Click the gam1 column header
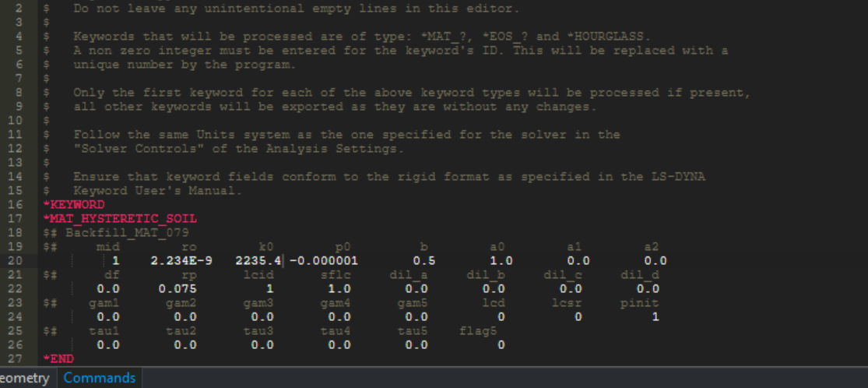Screen dimensions: 868x388 104,302
